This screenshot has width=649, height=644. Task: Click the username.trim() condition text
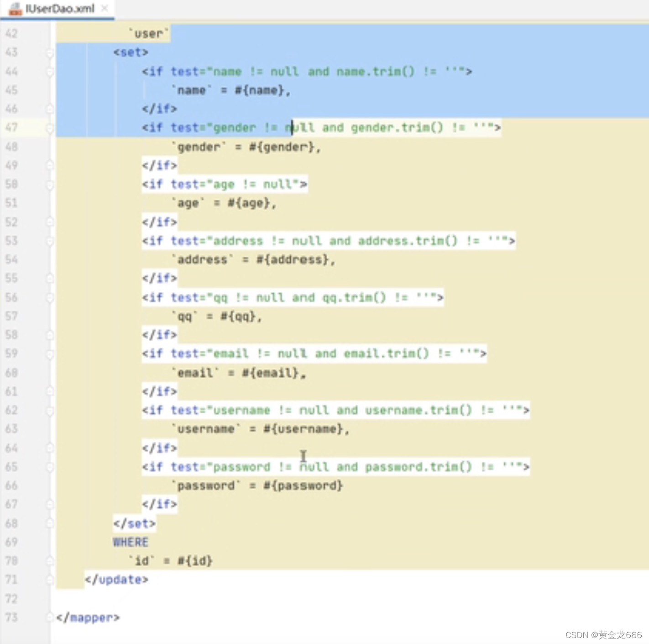419,410
